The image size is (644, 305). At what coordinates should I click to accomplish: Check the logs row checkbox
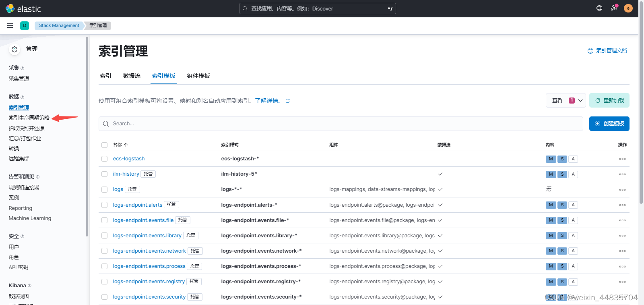105,189
